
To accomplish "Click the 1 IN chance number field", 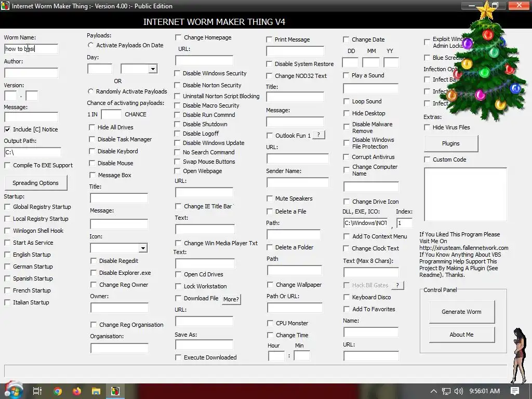I will click(x=111, y=114).
